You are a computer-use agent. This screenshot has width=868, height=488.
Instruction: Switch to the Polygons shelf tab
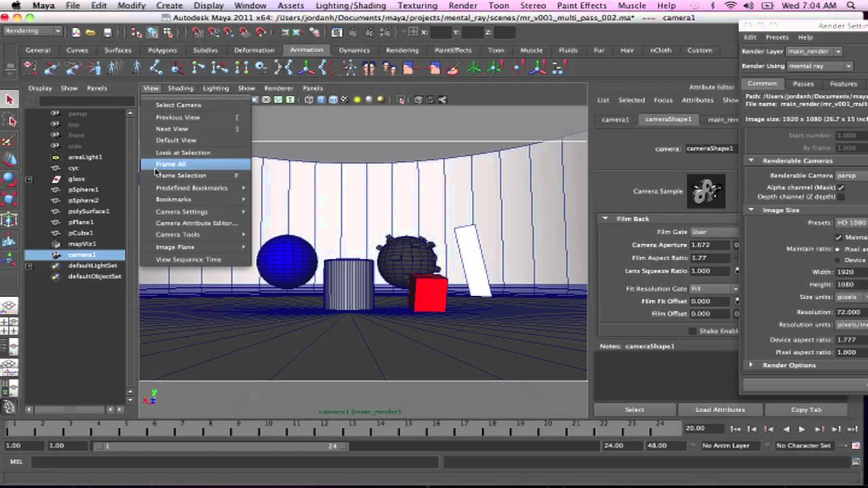click(x=162, y=50)
